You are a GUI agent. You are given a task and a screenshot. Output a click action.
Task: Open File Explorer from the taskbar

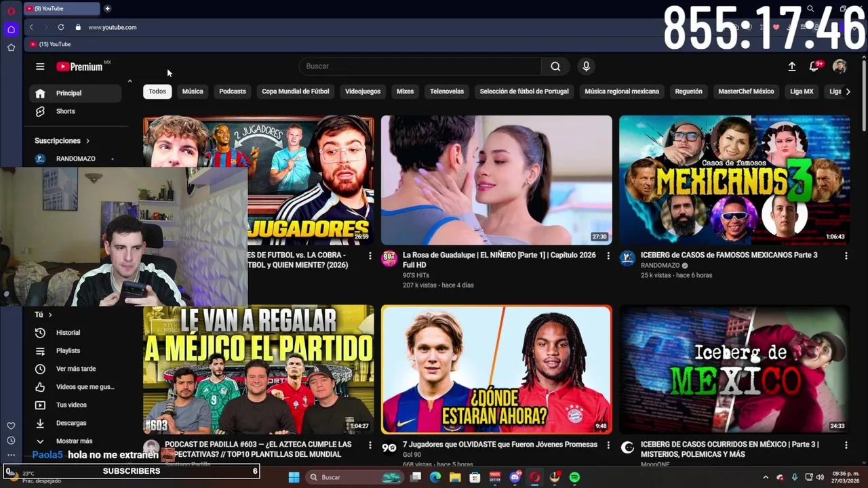[x=455, y=477]
